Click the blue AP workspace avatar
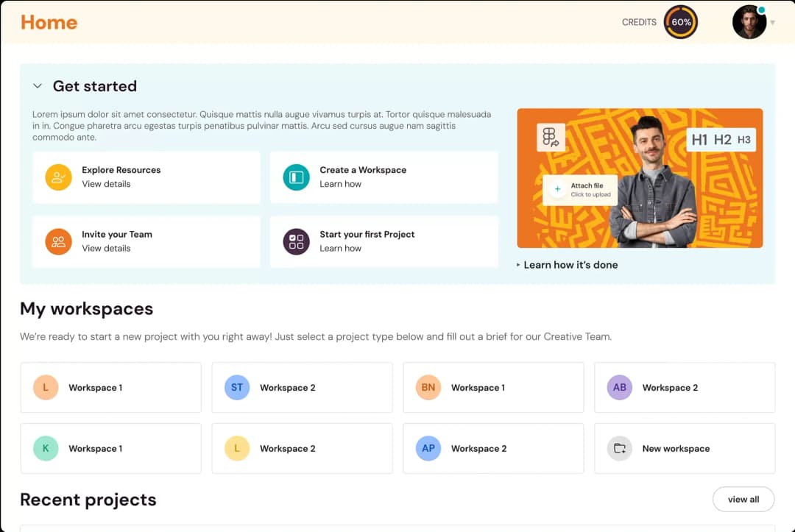 point(428,448)
